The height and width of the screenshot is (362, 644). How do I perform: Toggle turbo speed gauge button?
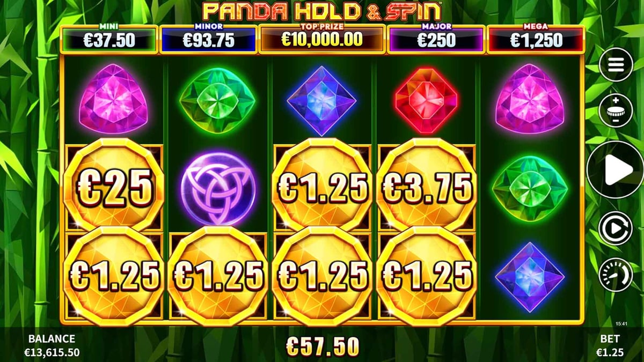click(x=616, y=275)
